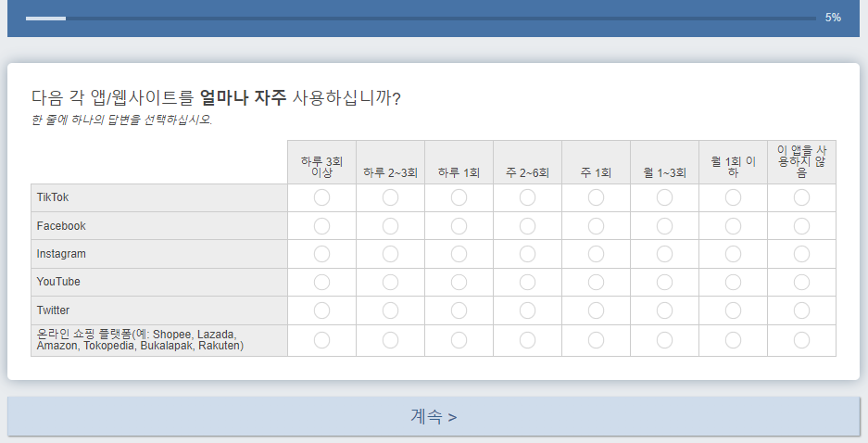The height and width of the screenshot is (443, 868).
Task: Mark Instagram as 주 1회
Action: coord(597,254)
